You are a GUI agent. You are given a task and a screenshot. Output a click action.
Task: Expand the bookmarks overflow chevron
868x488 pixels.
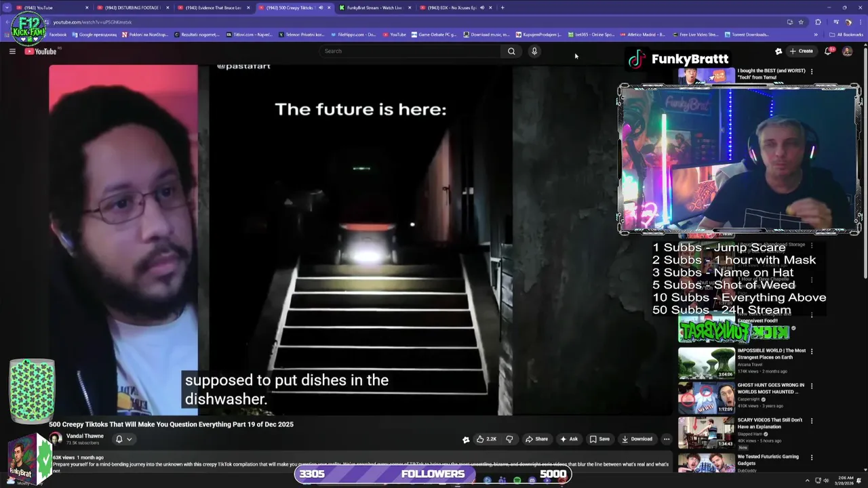(816, 35)
